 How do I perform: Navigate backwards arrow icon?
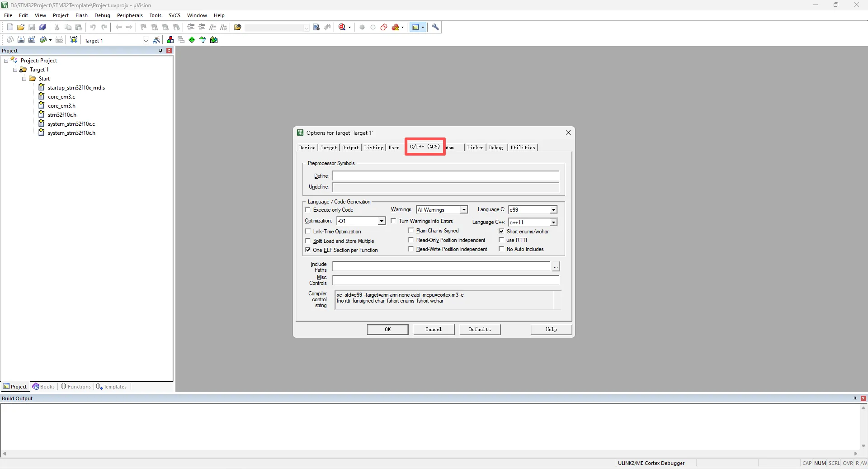118,27
